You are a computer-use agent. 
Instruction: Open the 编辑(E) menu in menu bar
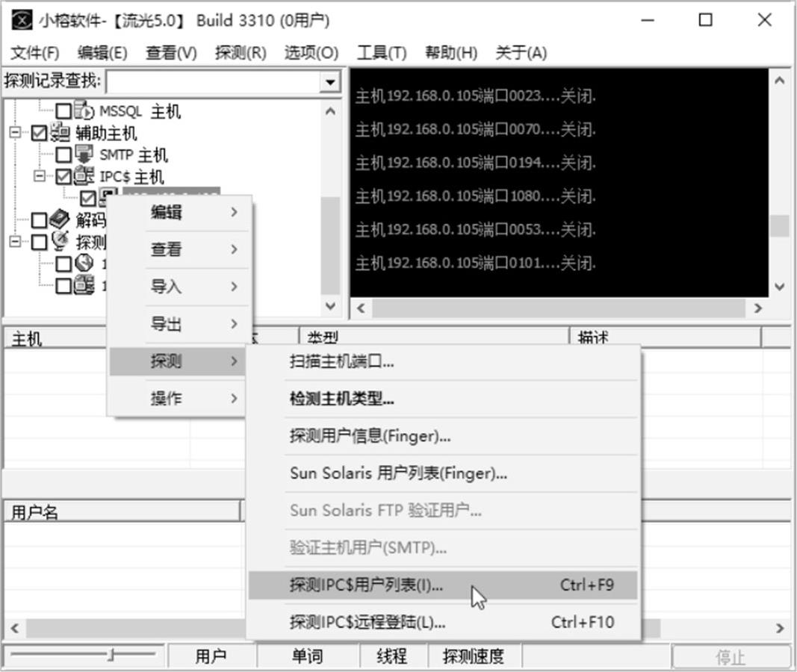tap(102, 53)
